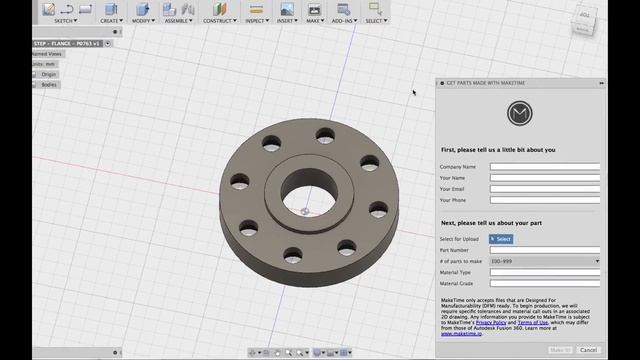
Task: Open the Privacy Policy link
Action: point(491,322)
